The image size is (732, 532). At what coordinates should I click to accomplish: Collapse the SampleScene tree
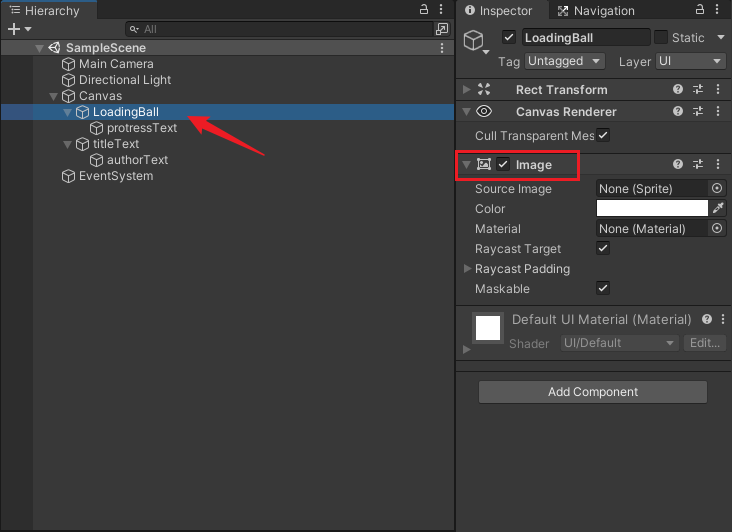coord(40,48)
